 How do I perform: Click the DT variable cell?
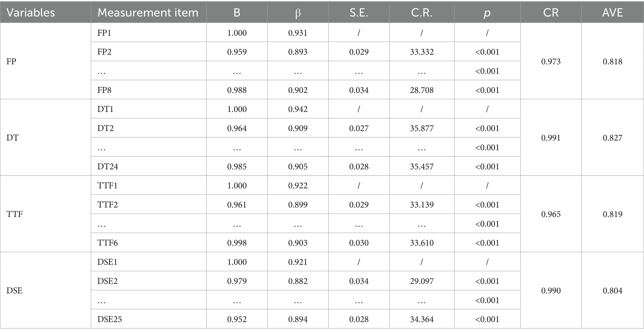tap(12, 138)
